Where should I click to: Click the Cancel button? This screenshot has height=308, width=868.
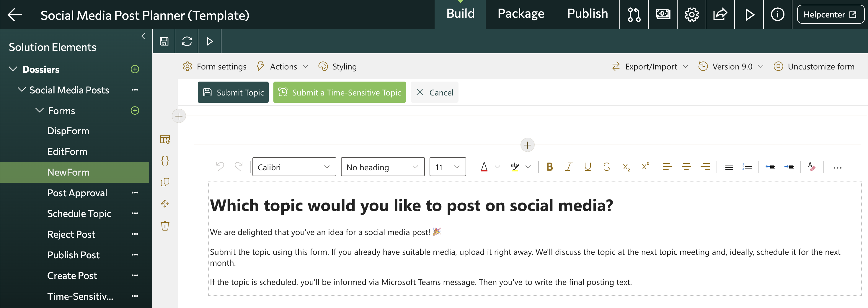[434, 92]
